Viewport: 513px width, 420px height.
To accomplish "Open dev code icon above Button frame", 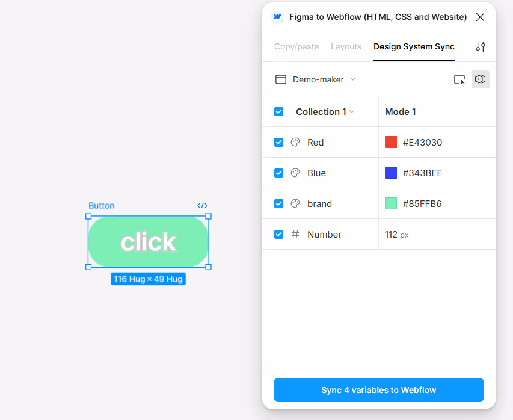I will pyautogui.click(x=202, y=206).
